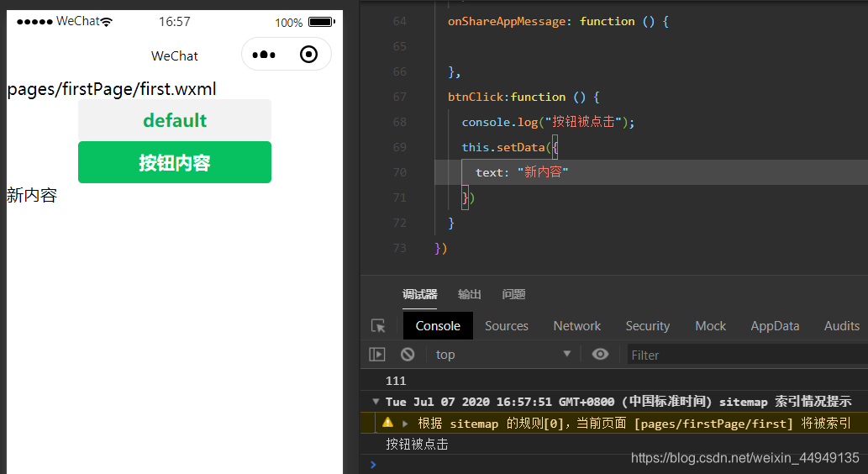Image resolution: width=868 pixels, height=474 pixels.
Task: Open the Security tab
Action: click(x=648, y=325)
